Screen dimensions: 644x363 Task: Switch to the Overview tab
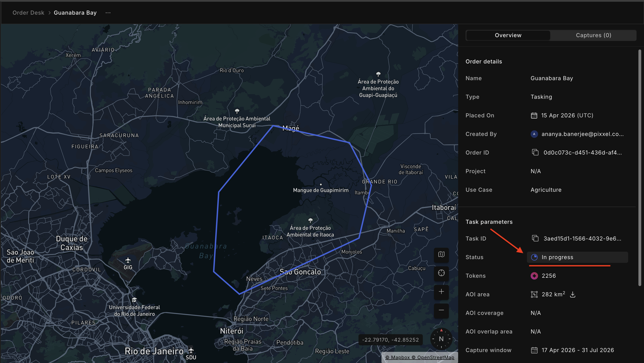508,35
